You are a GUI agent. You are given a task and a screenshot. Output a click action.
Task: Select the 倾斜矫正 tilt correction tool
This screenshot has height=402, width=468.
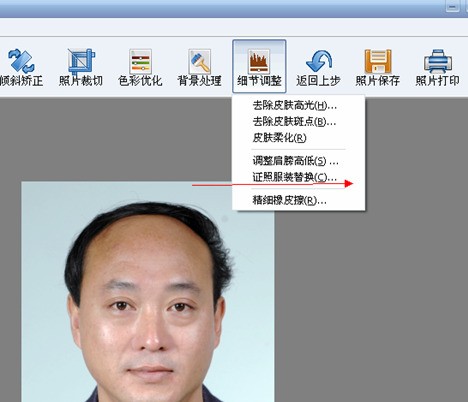tap(21, 67)
